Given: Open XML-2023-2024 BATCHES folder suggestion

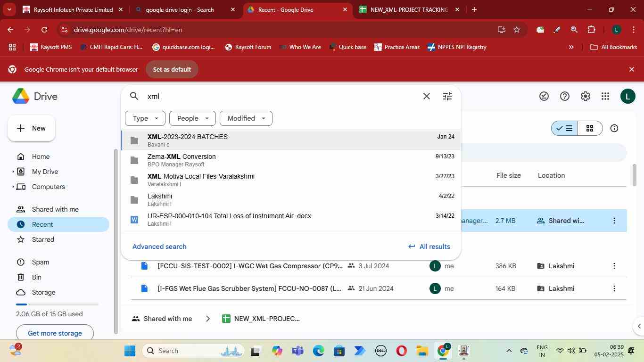Looking at the screenshot, I should [291, 140].
